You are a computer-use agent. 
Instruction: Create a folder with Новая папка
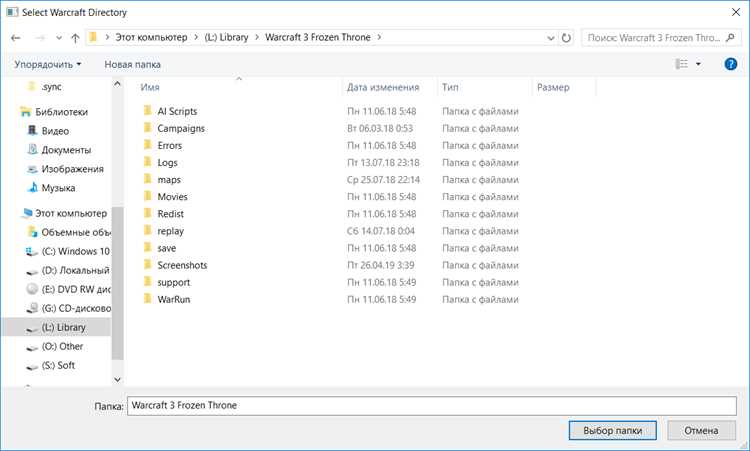pos(132,64)
